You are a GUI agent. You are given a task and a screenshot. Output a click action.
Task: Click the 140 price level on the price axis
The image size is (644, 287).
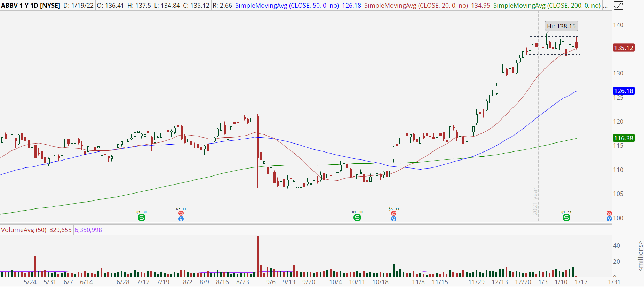click(x=618, y=25)
